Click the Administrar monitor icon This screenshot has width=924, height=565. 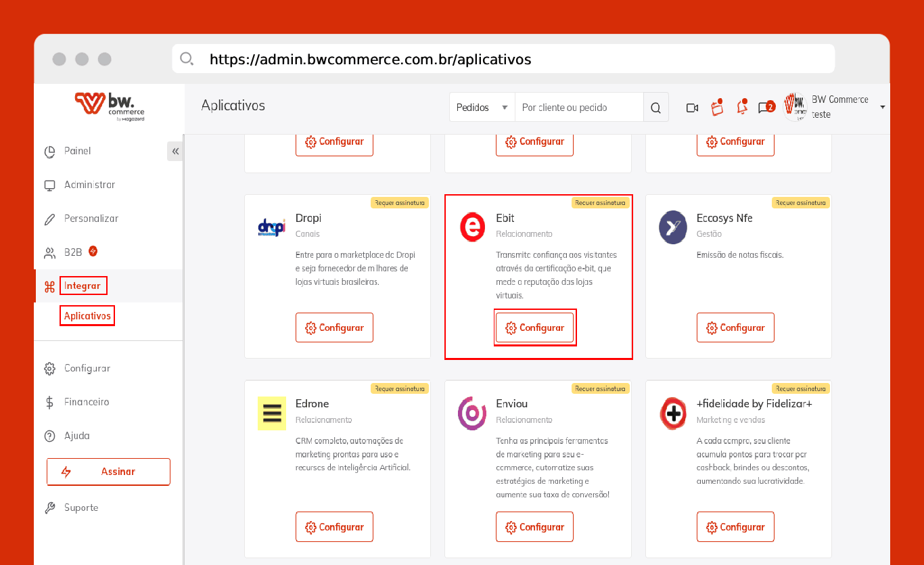click(x=49, y=185)
